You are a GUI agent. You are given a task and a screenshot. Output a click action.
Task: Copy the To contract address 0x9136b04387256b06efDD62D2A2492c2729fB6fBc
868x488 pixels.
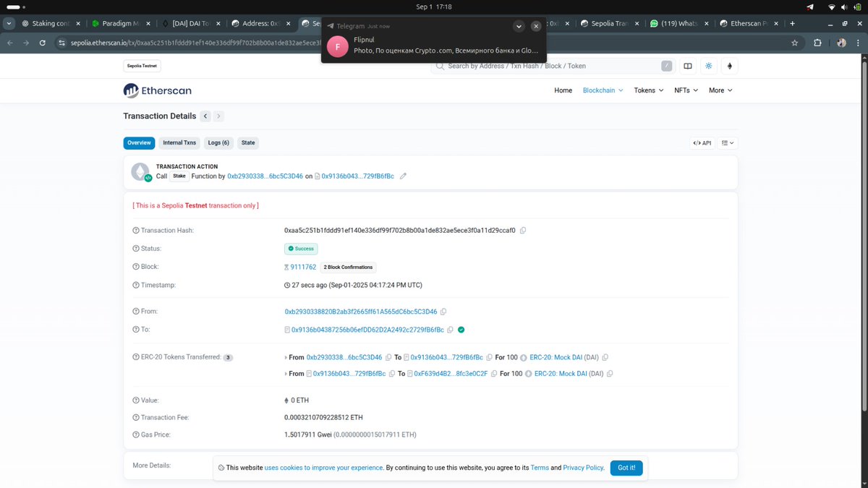(x=450, y=330)
